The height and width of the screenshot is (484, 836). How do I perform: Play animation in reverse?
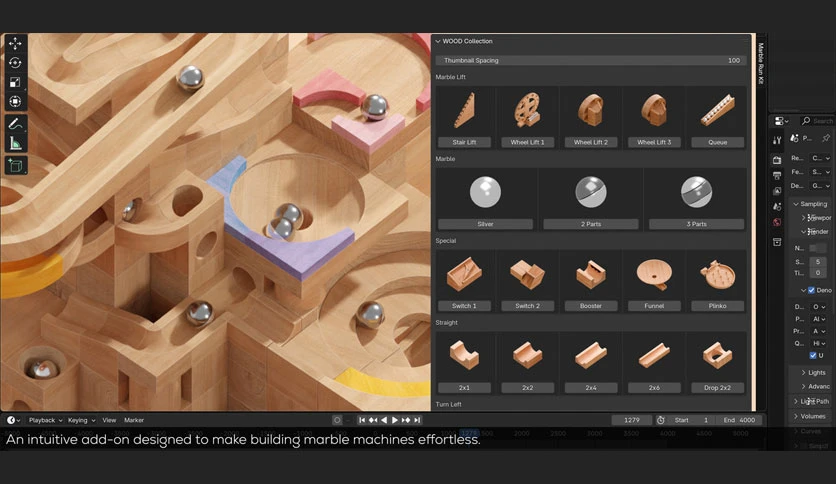384,420
